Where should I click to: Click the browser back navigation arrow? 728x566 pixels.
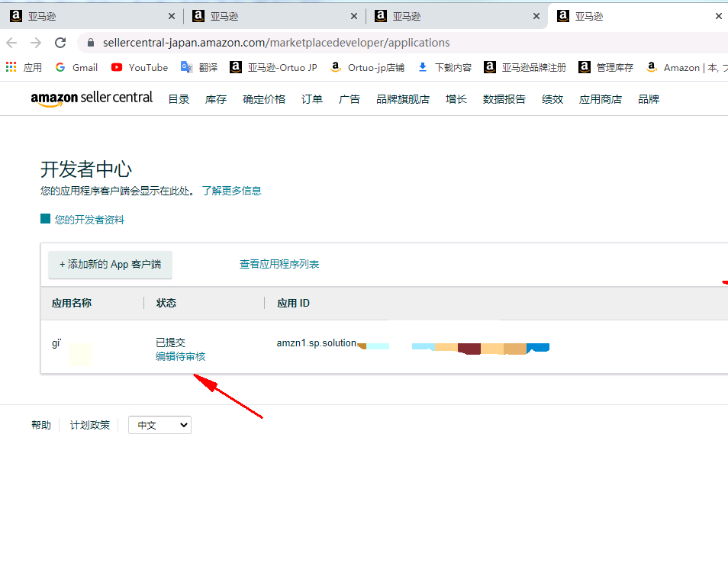tap(11, 43)
